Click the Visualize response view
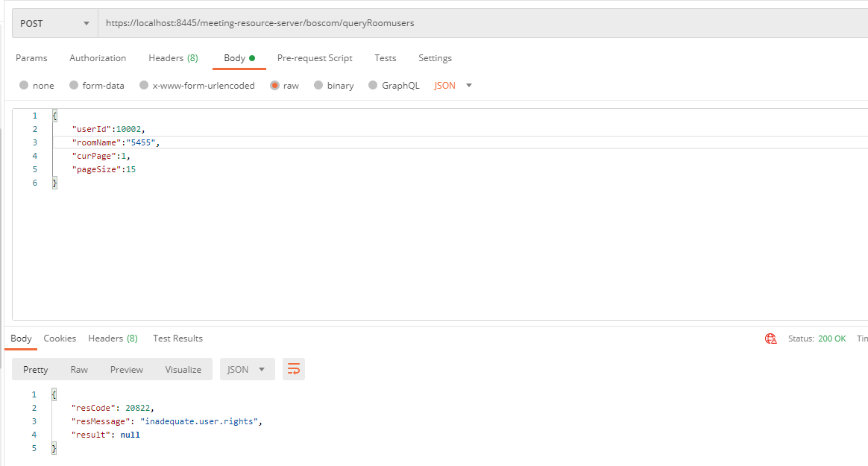 coord(183,368)
